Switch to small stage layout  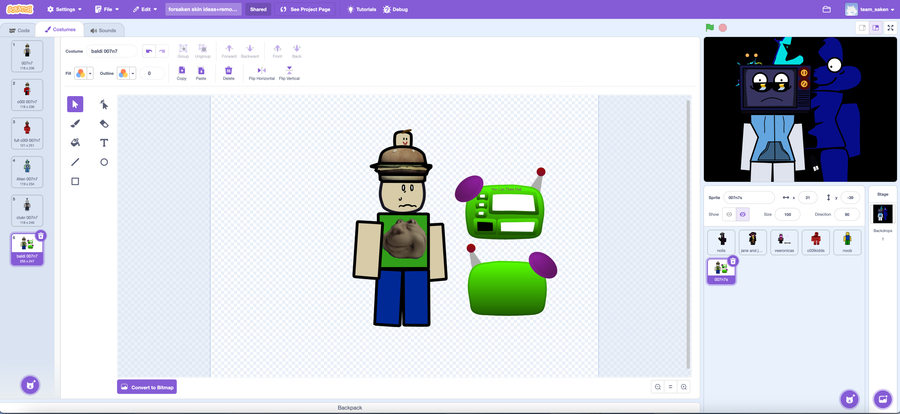tap(862, 28)
